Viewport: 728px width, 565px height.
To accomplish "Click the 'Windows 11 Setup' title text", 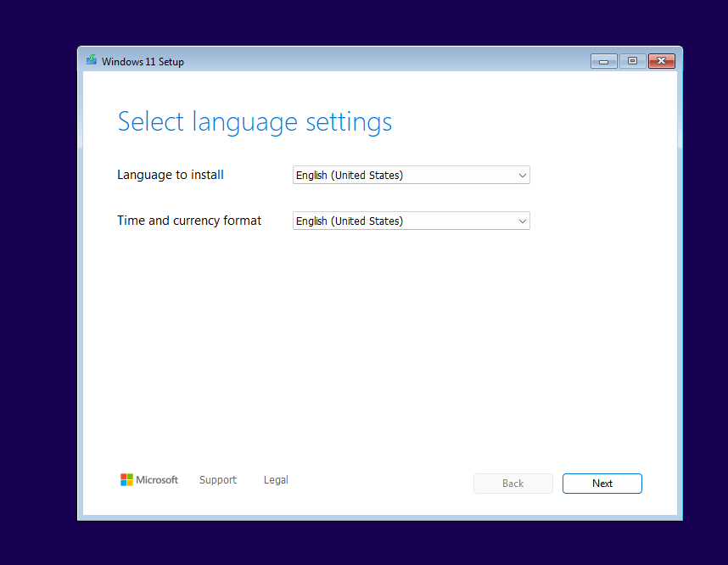I will pyautogui.click(x=143, y=62).
